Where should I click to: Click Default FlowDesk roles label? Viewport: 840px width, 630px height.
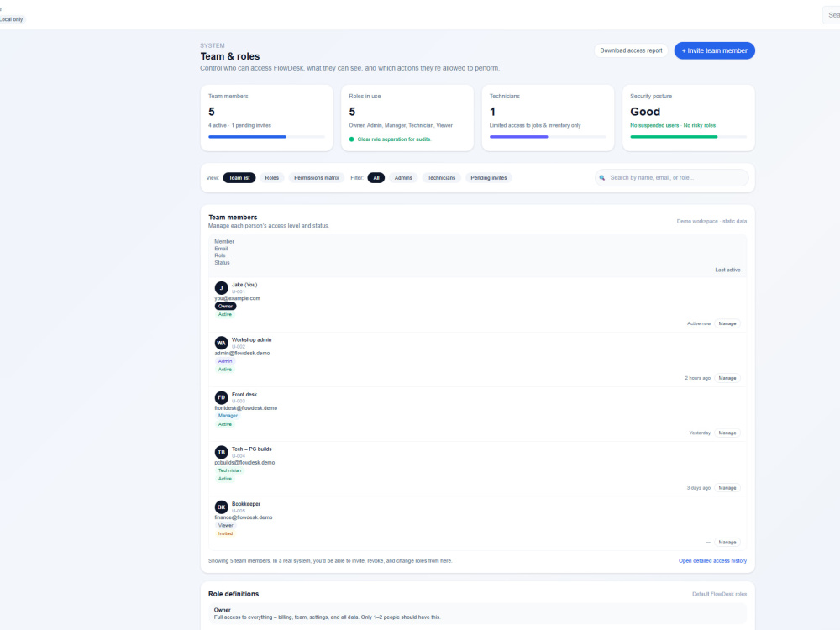pos(720,594)
